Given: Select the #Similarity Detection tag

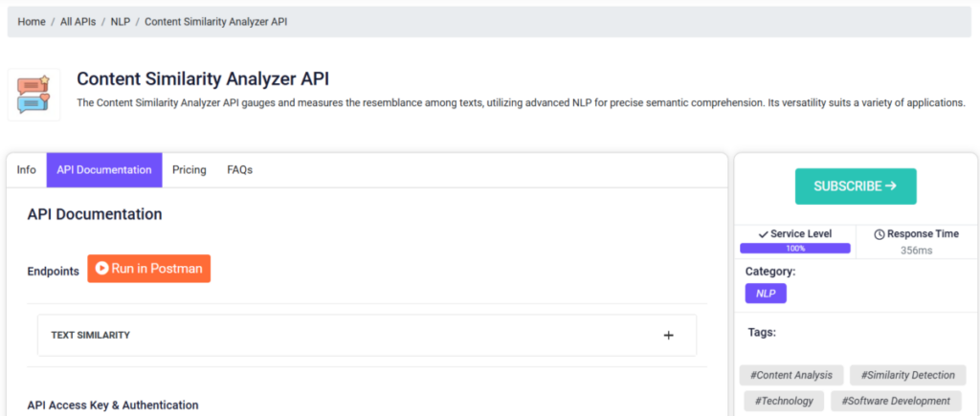Looking at the screenshot, I should coord(907,376).
